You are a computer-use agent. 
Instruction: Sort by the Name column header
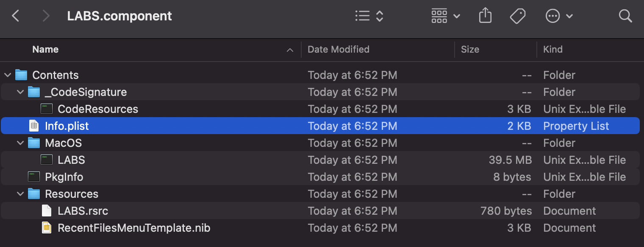pos(45,49)
